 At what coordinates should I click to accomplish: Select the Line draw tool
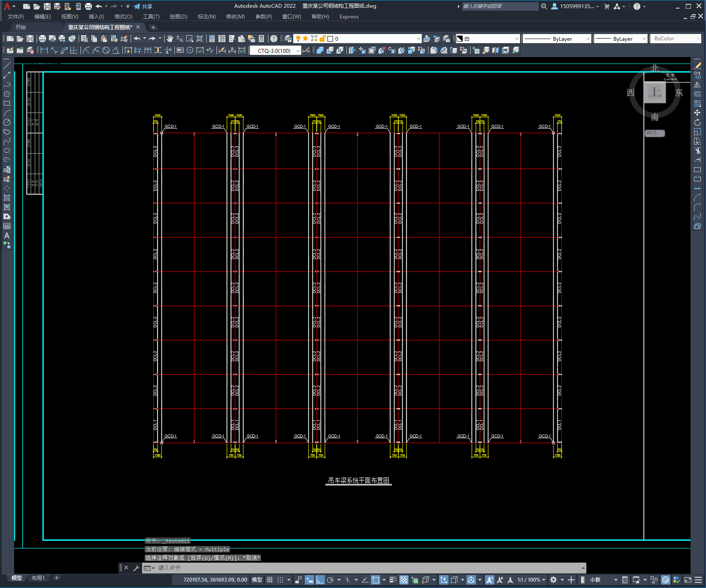click(x=7, y=66)
